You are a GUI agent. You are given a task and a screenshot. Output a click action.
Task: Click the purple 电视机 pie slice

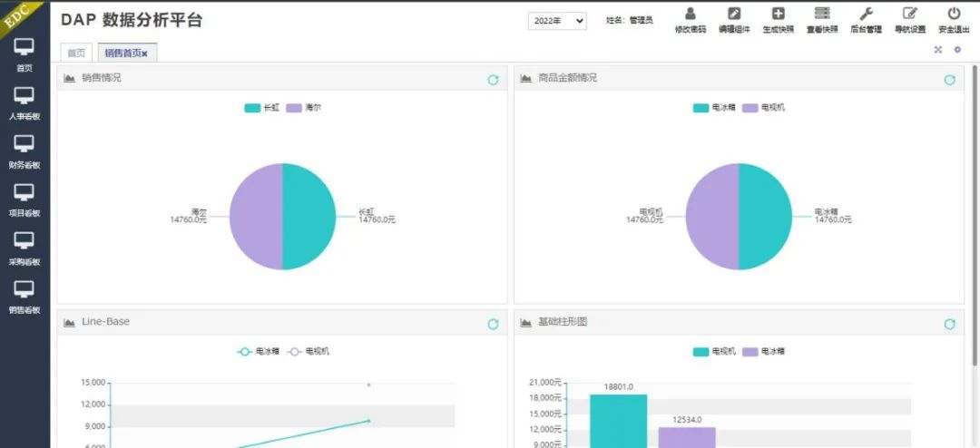coord(712,217)
